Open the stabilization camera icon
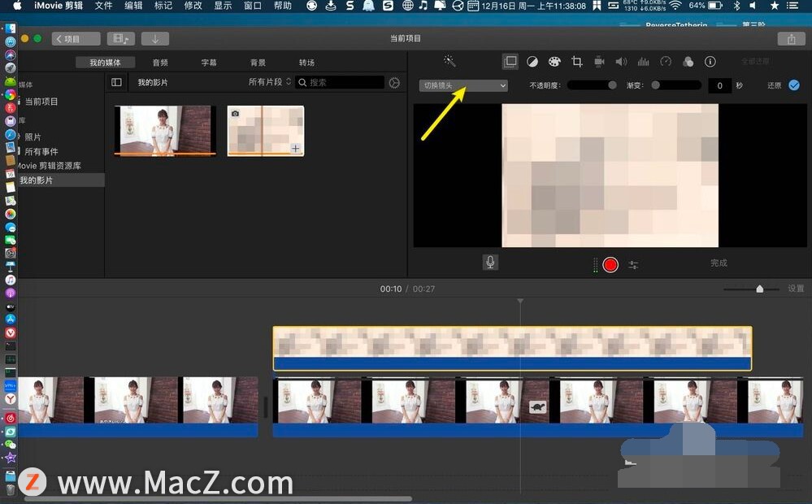The width and height of the screenshot is (812, 504). (599, 62)
